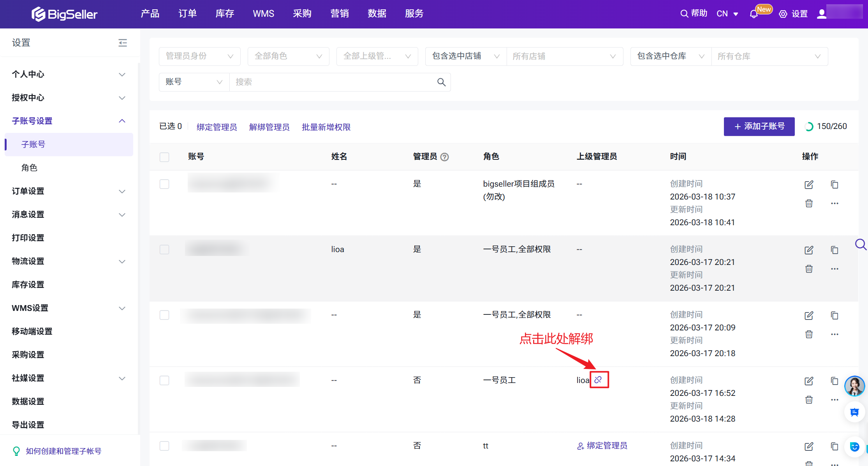Click the delete trash icon in the third row
The height and width of the screenshot is (466, 868).
809,334
